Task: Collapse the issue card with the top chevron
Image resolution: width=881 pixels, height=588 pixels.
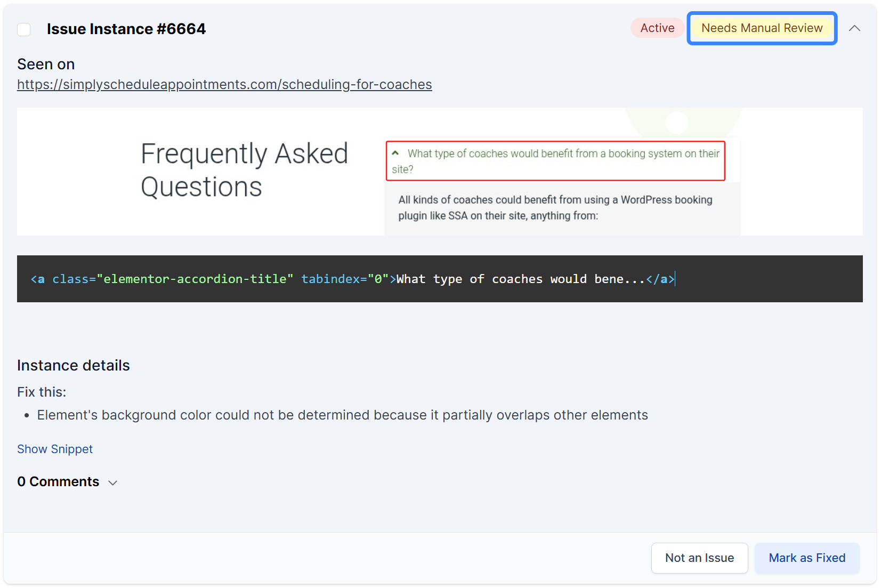Action: 855,29
